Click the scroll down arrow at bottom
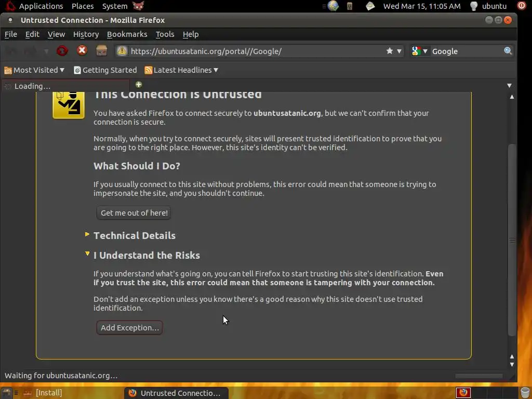Image resolution: width=532 pixels, height=399 pixels. point(512,365)
